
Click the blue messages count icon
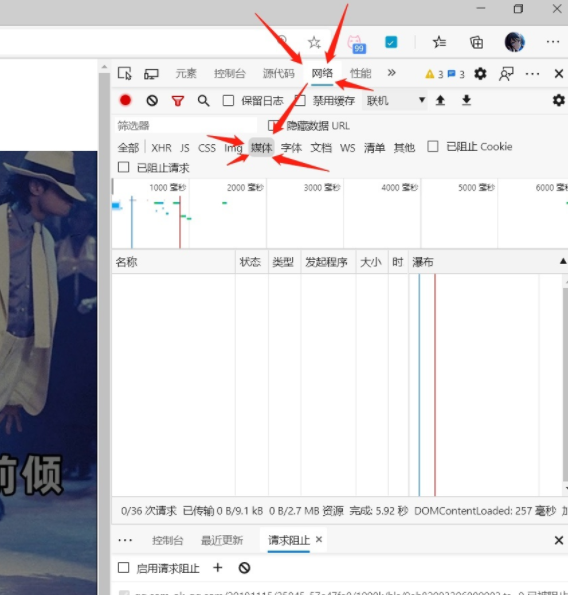[451, 74]
